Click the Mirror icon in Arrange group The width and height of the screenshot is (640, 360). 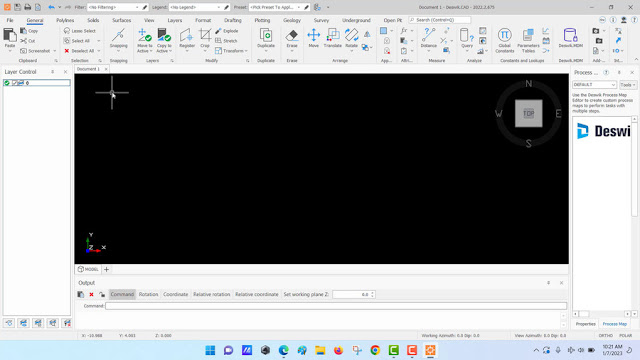click(367, 34)
